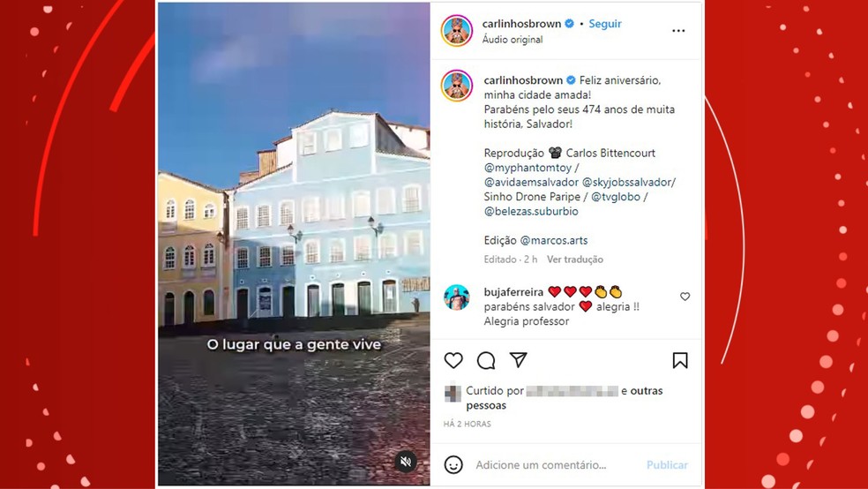This screenshot has height=489, width=868.
Task: Share the post with paper plane icon
Action: [x=518, y=360]
